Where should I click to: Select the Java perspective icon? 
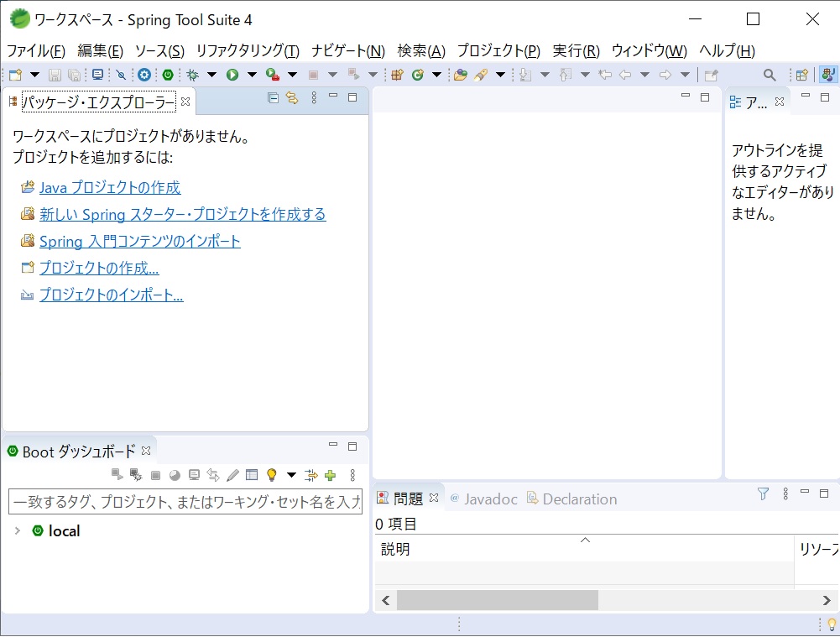tap(827, 75)
